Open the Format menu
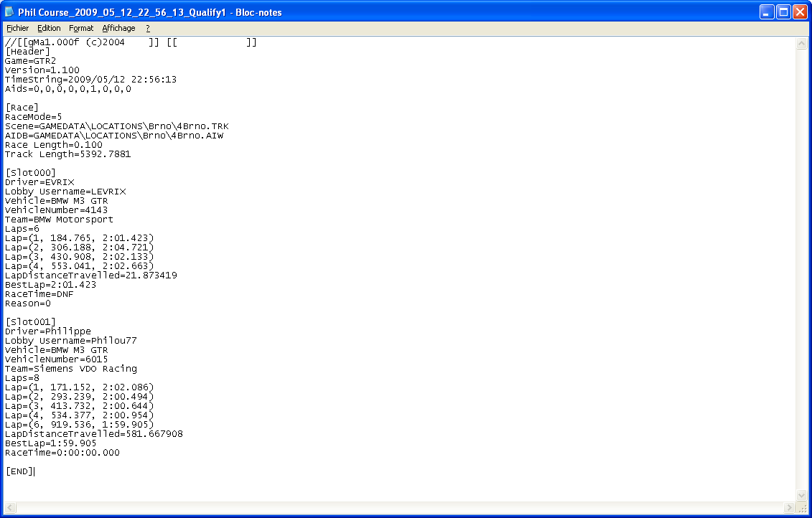Image resolution: width=812 pixels, height=518 pixels. (x=81, y=28)
